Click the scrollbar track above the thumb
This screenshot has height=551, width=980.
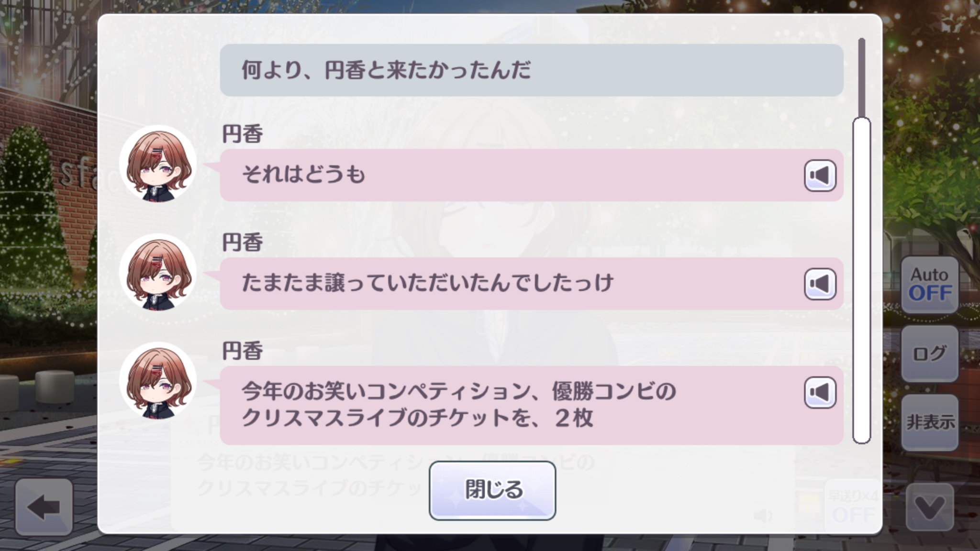tap(861, 77)
